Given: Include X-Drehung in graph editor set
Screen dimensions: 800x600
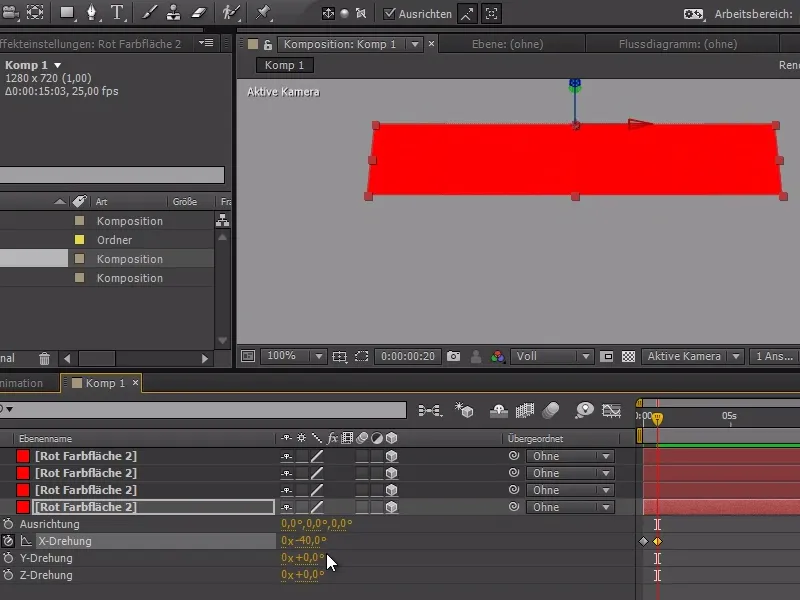Looking at the screenshot, I should pos(26,541).
